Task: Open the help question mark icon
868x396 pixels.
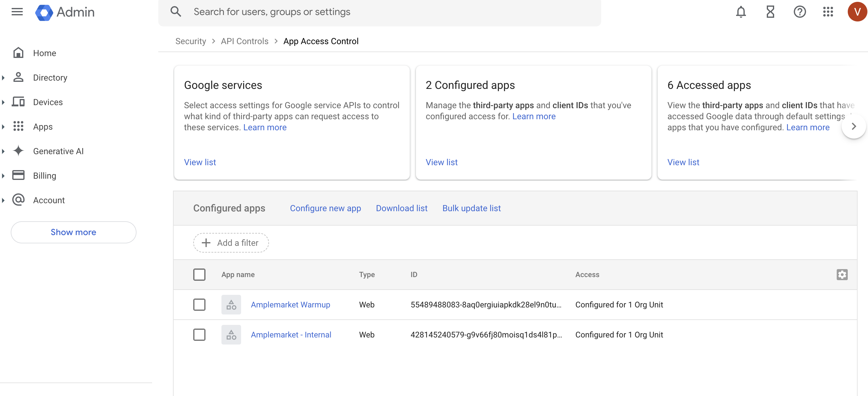Action: (x=799, y=12)
